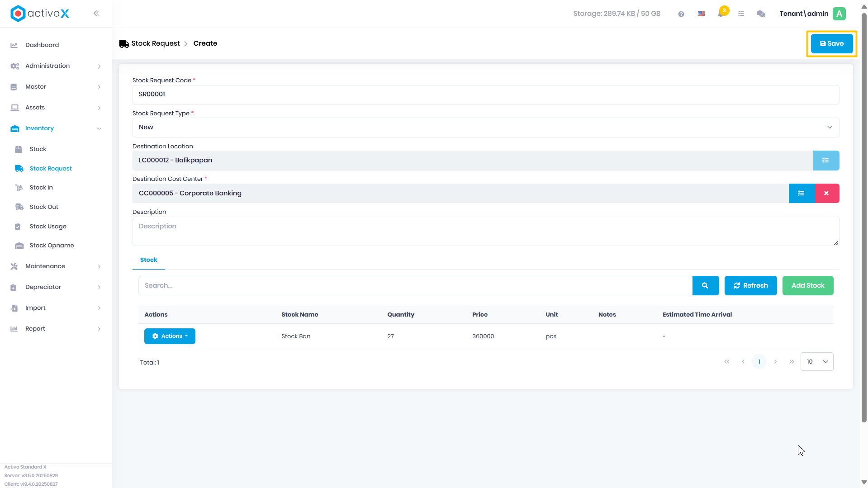Collapse the Inventory menu

tap(56, 128)
